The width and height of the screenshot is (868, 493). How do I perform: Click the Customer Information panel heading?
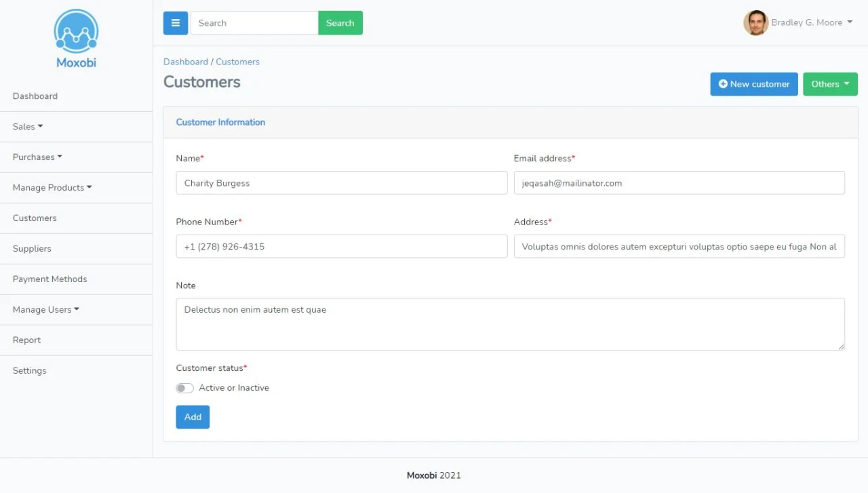point(220,122)
